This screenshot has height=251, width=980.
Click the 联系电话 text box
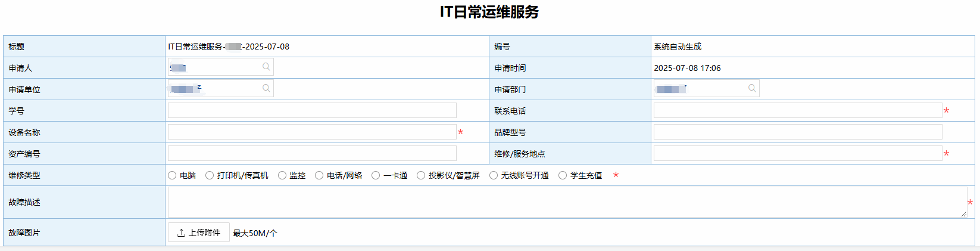[x=797, y=110]
